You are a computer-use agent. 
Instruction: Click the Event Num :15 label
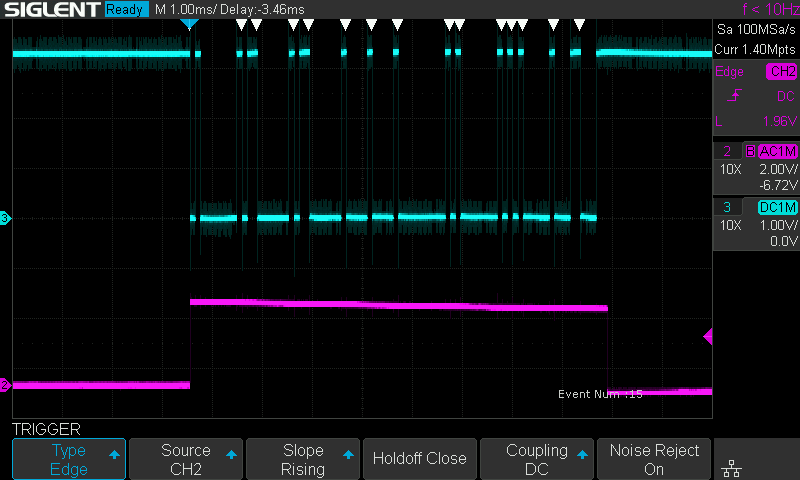(600, 394)
